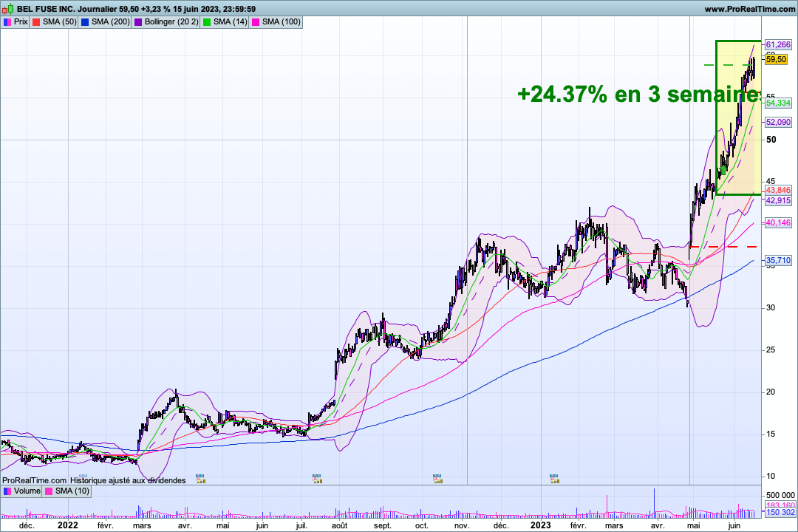Click the green buy arrow marker inside yellow box
The height and width of the screenshot is (532, 798).
click(723, 170)
